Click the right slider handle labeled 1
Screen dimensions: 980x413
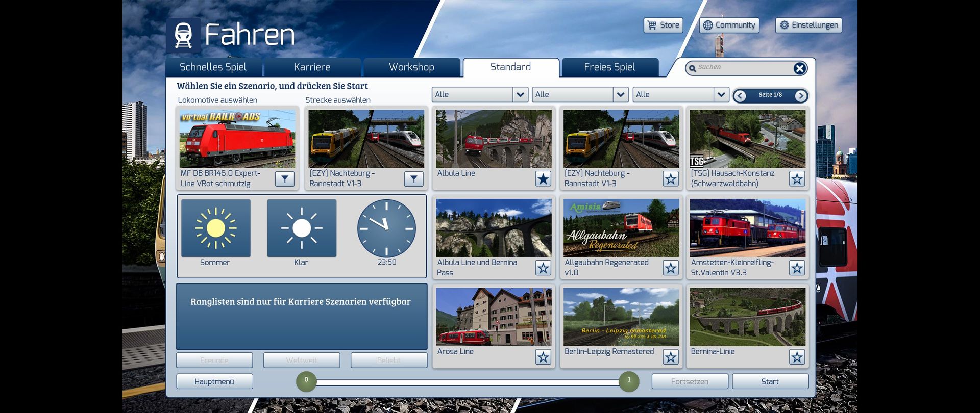pyautogui.click(x=629, y=381)
